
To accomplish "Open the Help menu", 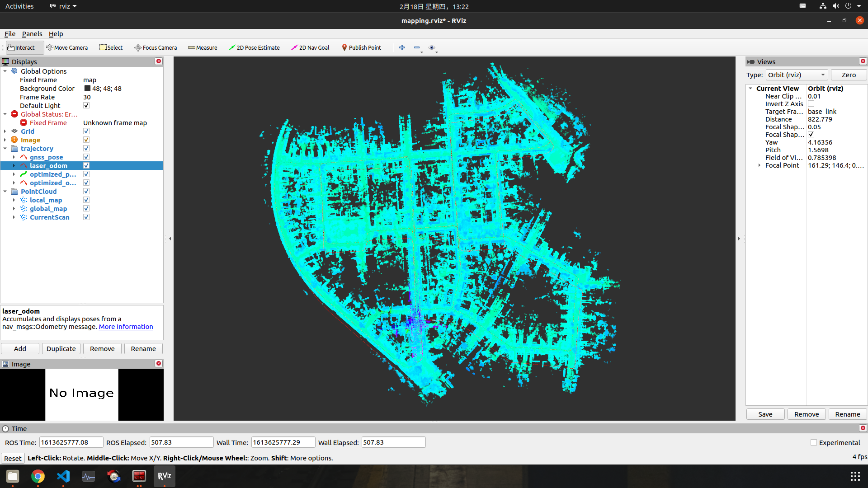I will (x=56, y=34).
